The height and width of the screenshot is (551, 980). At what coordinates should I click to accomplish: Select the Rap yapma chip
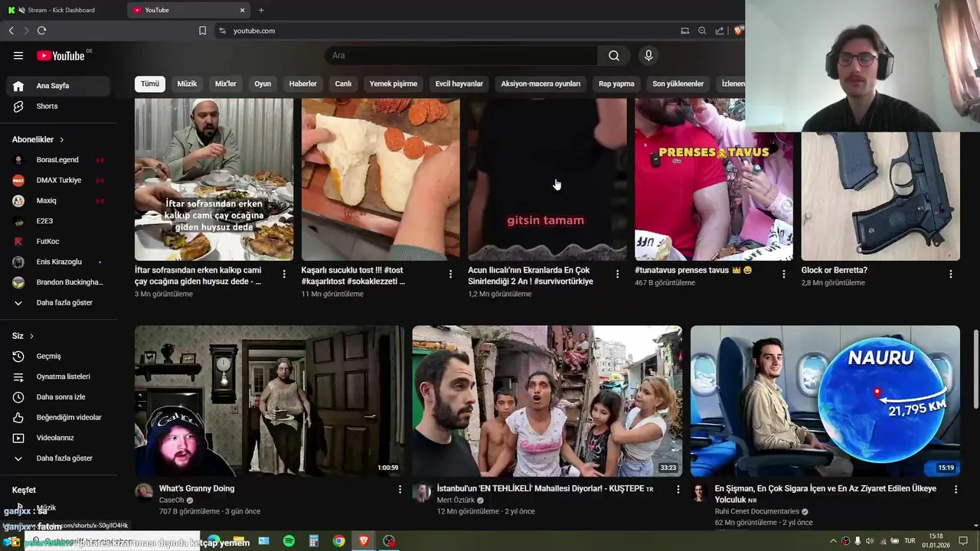coord(616,83)
